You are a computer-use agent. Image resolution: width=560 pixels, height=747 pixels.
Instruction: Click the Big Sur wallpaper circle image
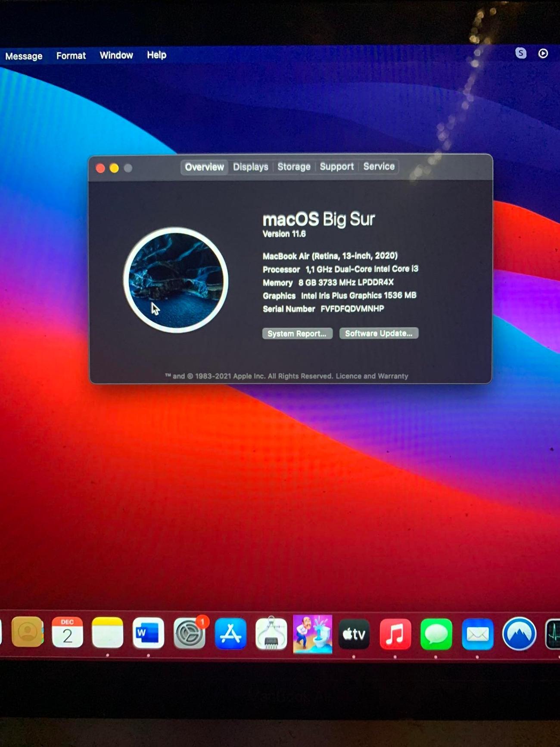[x=176, y=280]
